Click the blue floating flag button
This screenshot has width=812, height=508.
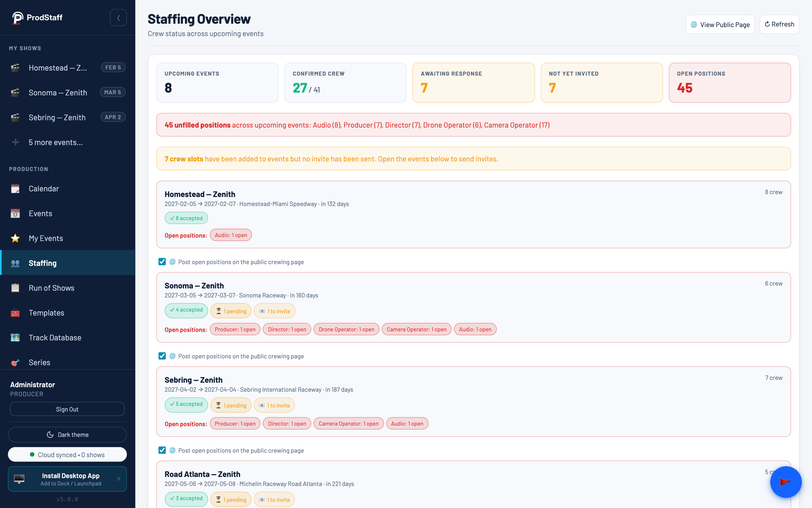(786, 482)
